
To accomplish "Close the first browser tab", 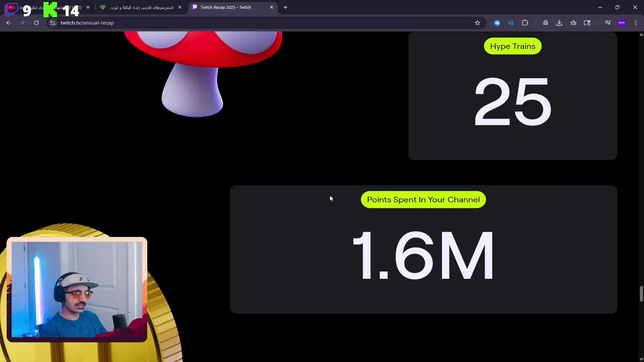I will [88, 8].
